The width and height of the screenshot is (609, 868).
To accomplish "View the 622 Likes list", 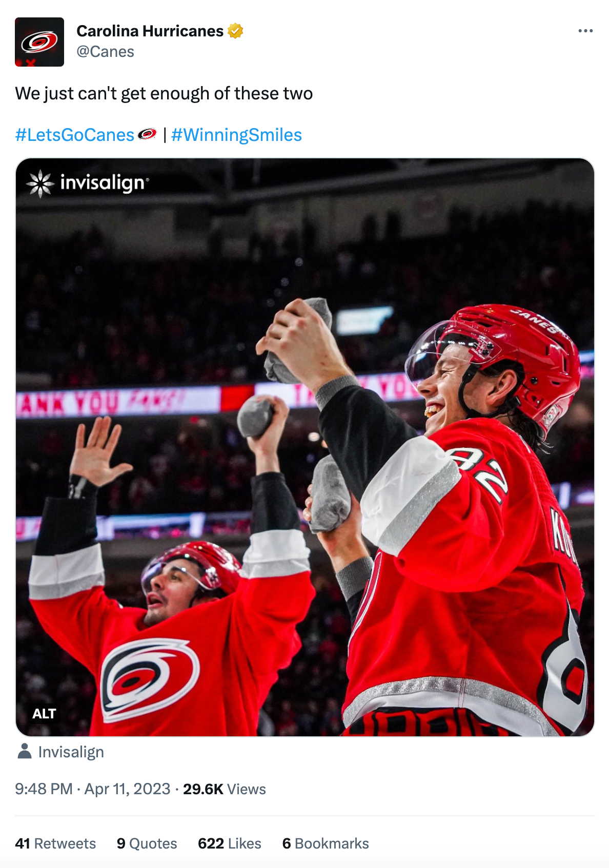I will coord(229,843).
